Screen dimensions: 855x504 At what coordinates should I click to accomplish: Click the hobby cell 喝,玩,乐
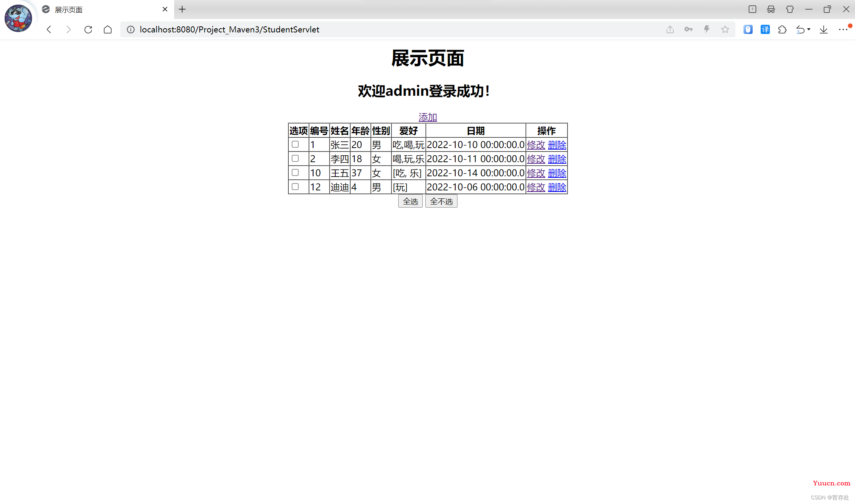(409, 159)
